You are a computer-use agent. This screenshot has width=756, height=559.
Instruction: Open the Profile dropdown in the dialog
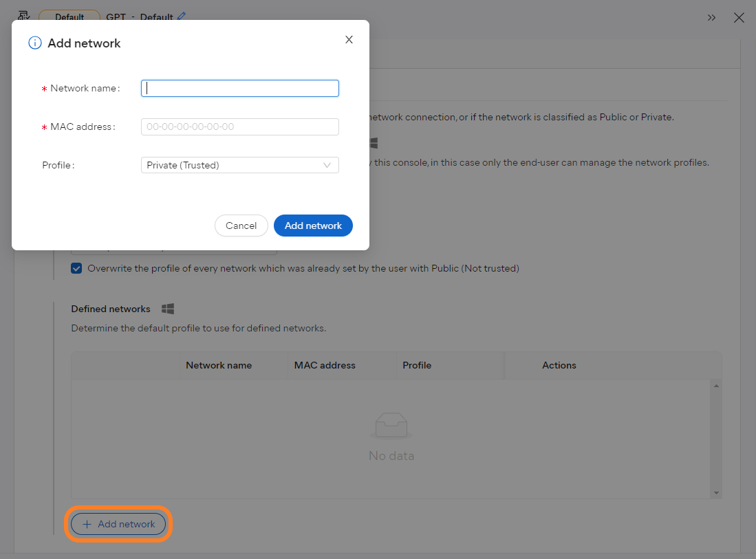(239, 165)
